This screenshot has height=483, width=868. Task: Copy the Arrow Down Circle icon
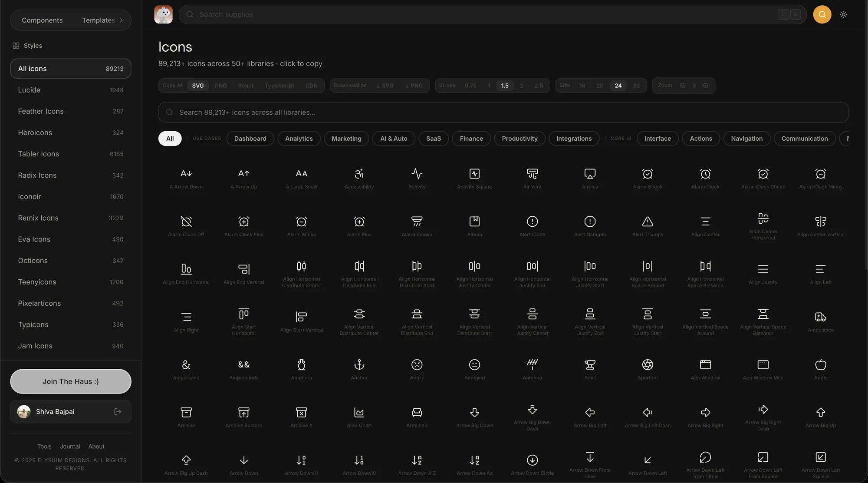tap(532, 460)
